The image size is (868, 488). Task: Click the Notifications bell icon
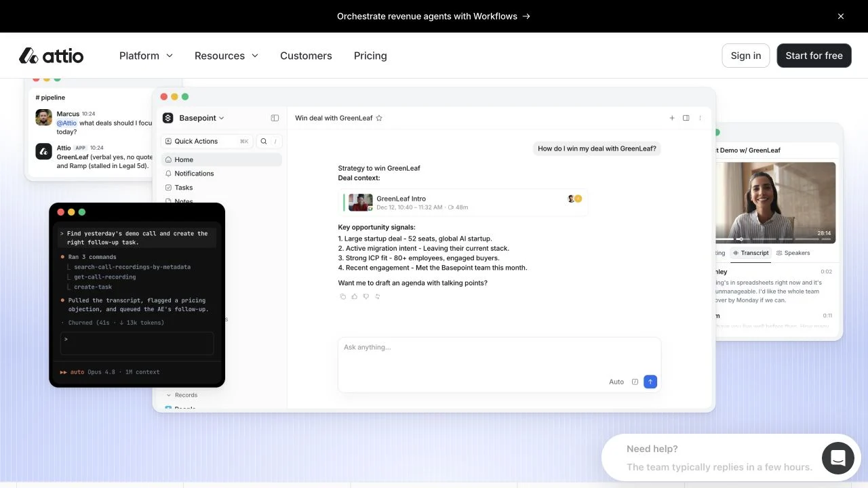(168, 174)
